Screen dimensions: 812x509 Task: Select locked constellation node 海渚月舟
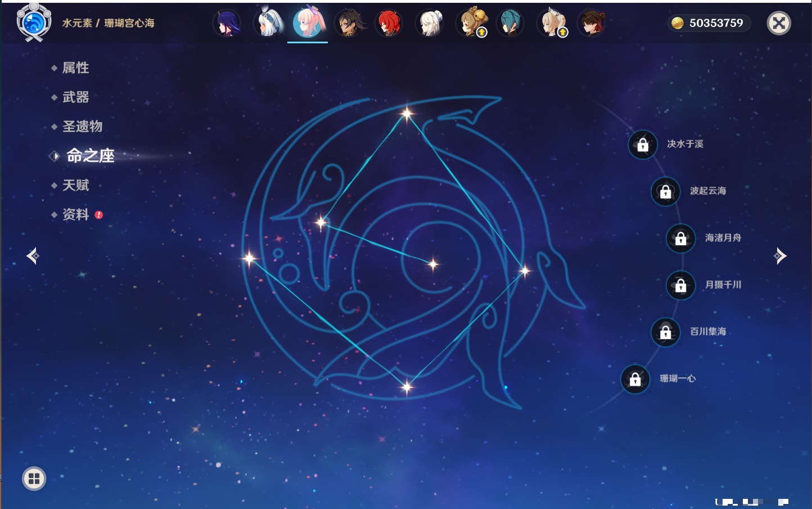coord(680,238)
